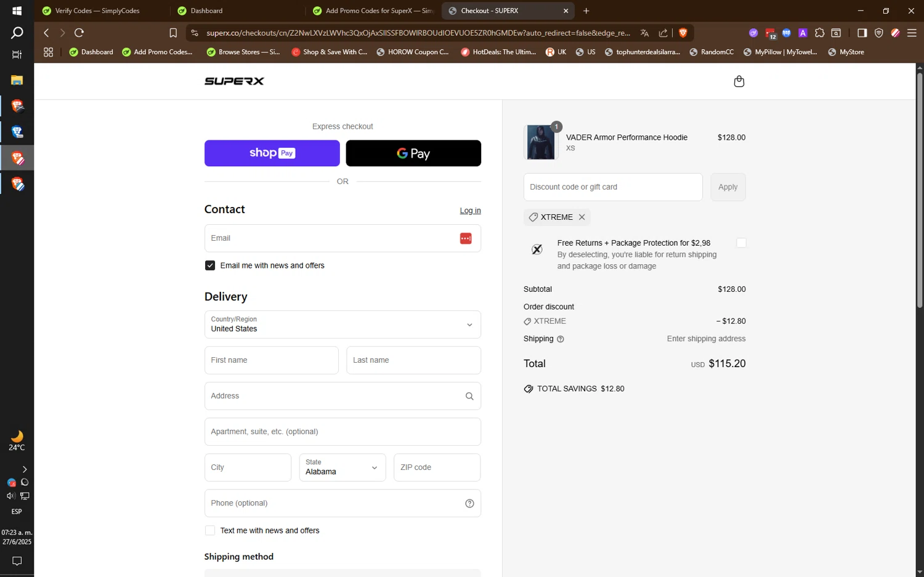This screenshot has width=924, height=577.
Task: Open the State dropdown showing Alabama
Action: click(342, 468)
